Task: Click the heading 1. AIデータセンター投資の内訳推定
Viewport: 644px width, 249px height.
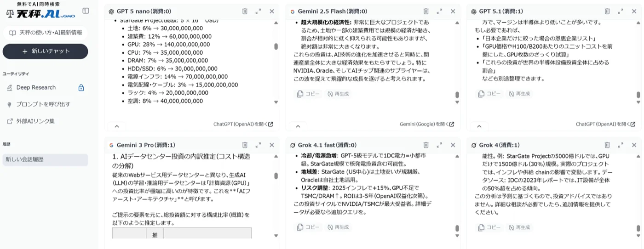Action: 182,161
